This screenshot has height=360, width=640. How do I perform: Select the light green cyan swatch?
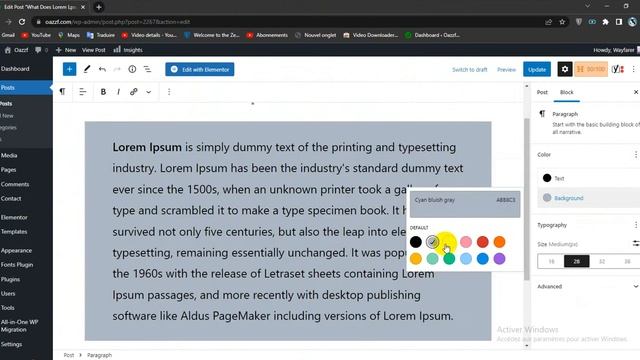tap(432, 259)
